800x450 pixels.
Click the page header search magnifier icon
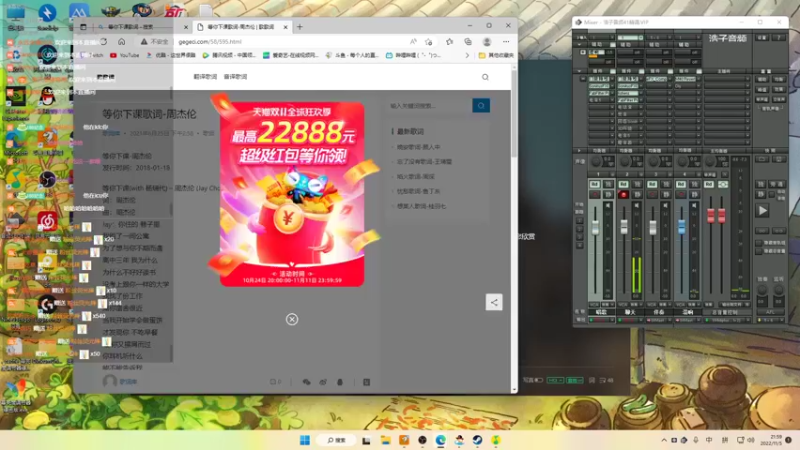click(485, 77)
